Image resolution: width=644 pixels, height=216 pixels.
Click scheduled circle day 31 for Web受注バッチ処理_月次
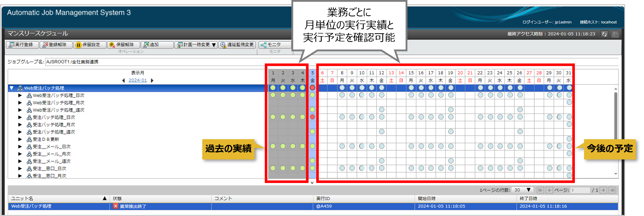pos(569,102)
